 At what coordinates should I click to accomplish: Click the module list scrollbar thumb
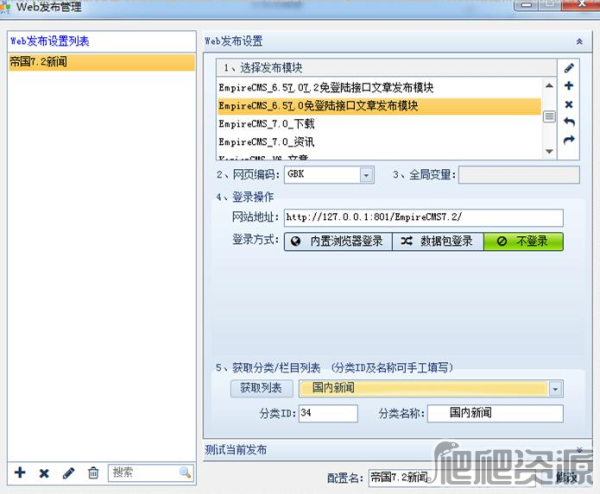point(549,116)
